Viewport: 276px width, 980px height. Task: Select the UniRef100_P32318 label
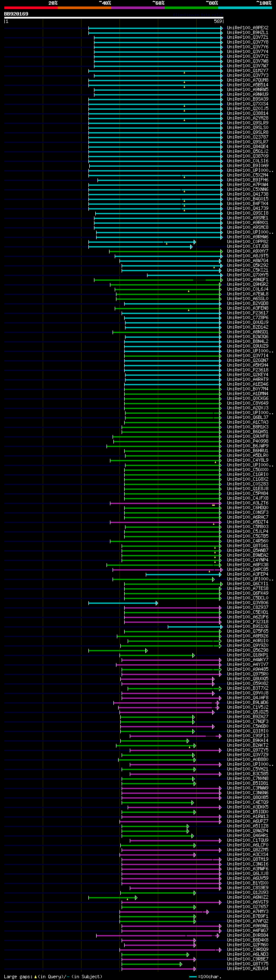[248, 622]
